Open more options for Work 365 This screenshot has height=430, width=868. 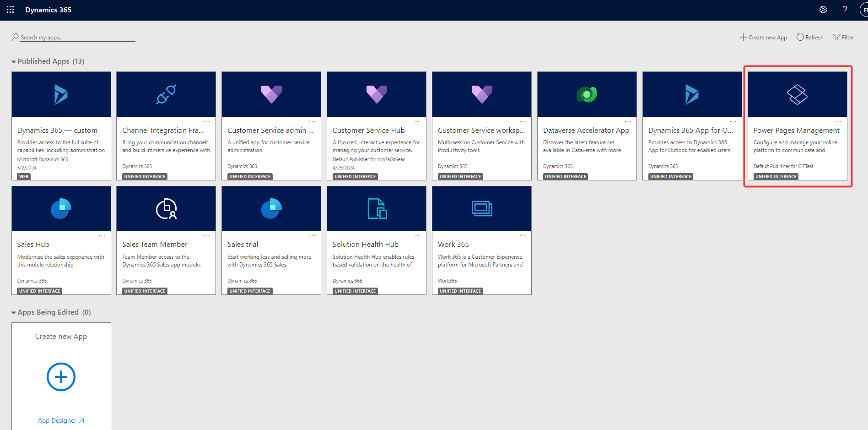[x=523, y=235]
